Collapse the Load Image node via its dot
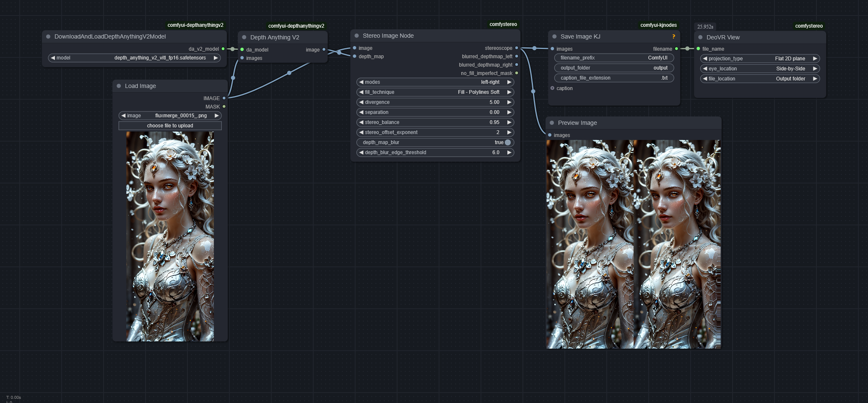The height and width of the screenshot is (403, 868). (x=119, y=86)
